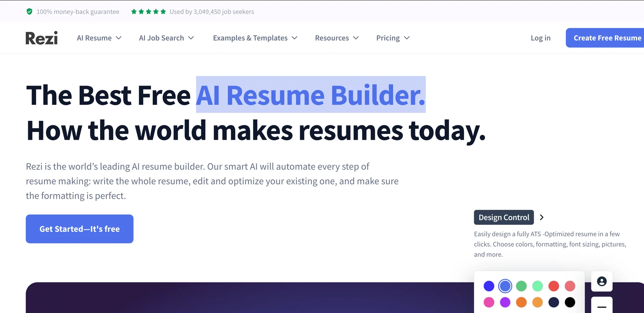This screenshot has height=313, width=644.
Task: Click the 'Rezi is the world's leading' paragraph
Action: pos(212,181)
